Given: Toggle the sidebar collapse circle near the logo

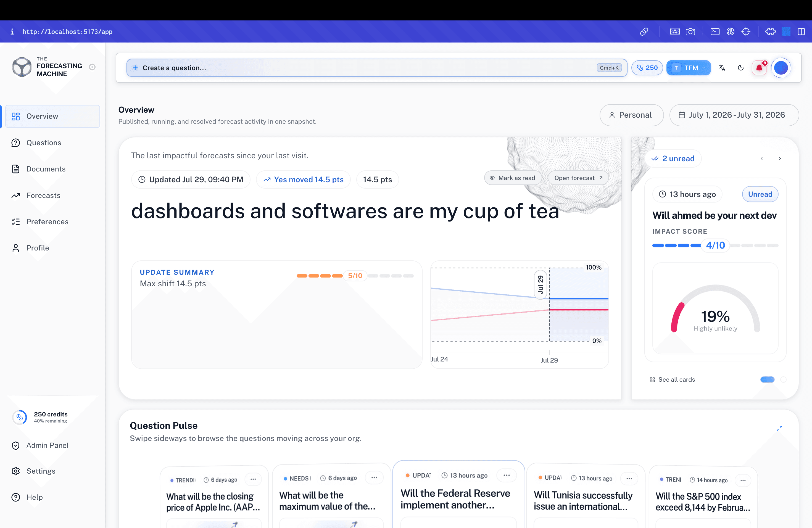Looking at the screenshot, I should 92,67.
